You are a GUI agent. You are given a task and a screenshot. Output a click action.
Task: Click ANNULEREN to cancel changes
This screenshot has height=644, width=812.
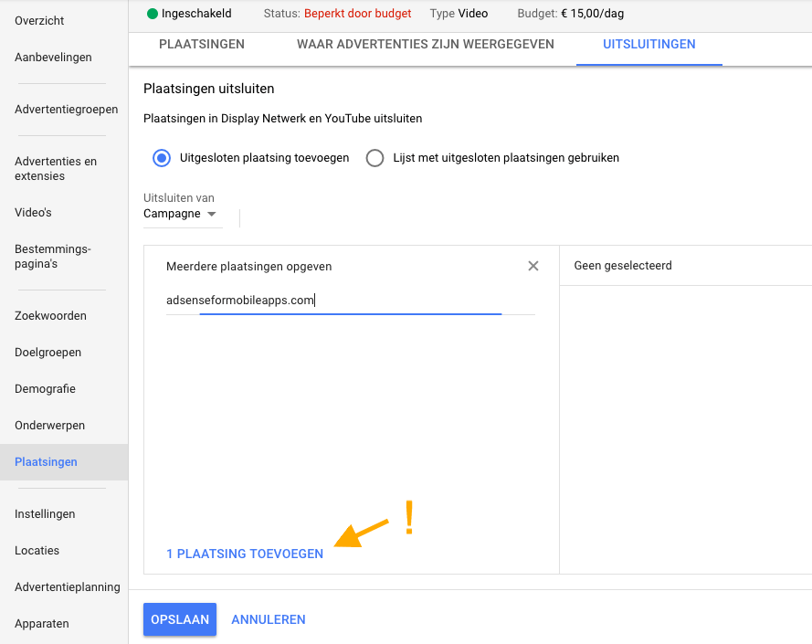268,619
